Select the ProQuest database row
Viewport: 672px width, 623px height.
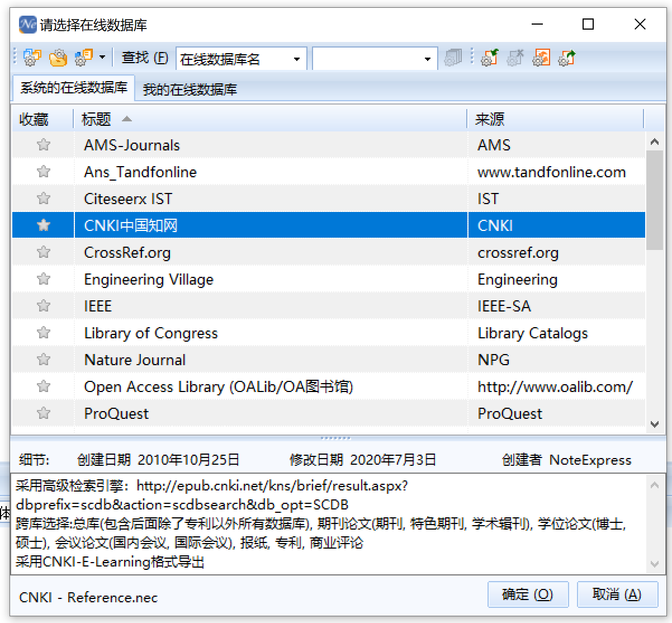click(x=224, y=413)
